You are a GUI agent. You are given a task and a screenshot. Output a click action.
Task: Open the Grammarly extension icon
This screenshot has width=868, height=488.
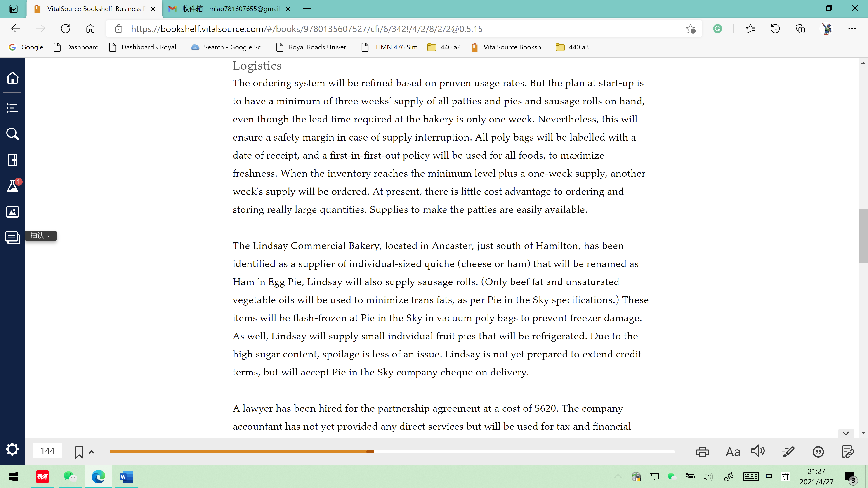[718, 29]
